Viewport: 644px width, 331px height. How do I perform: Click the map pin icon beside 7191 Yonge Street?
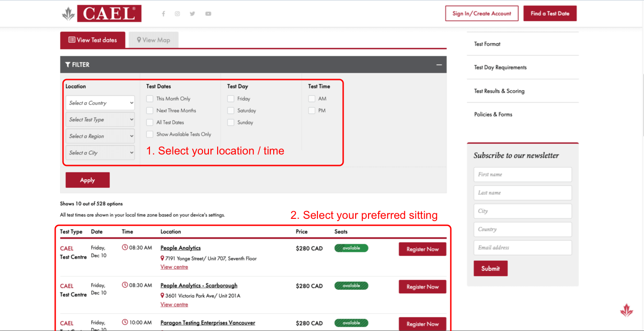click(x=162, y=258)
